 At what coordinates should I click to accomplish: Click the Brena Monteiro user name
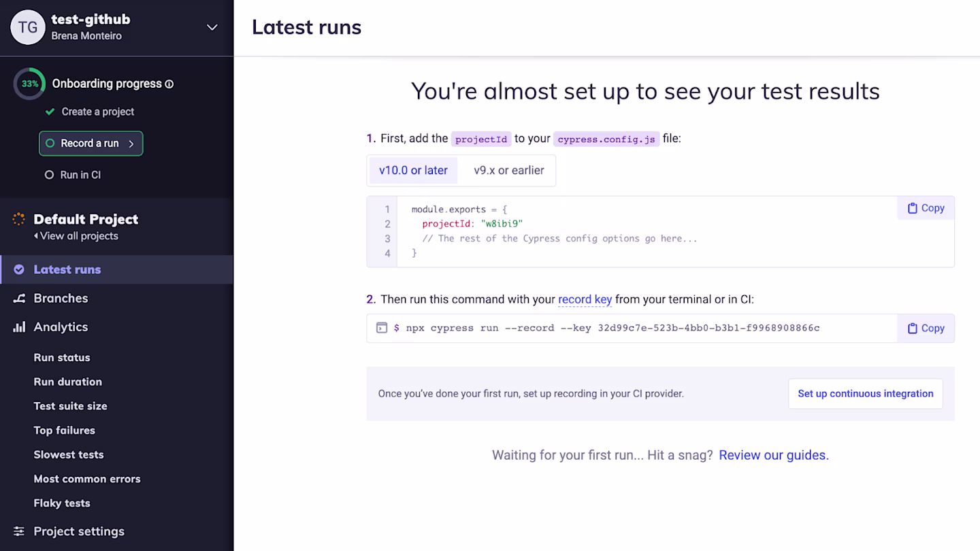click(x=86, y=36)
